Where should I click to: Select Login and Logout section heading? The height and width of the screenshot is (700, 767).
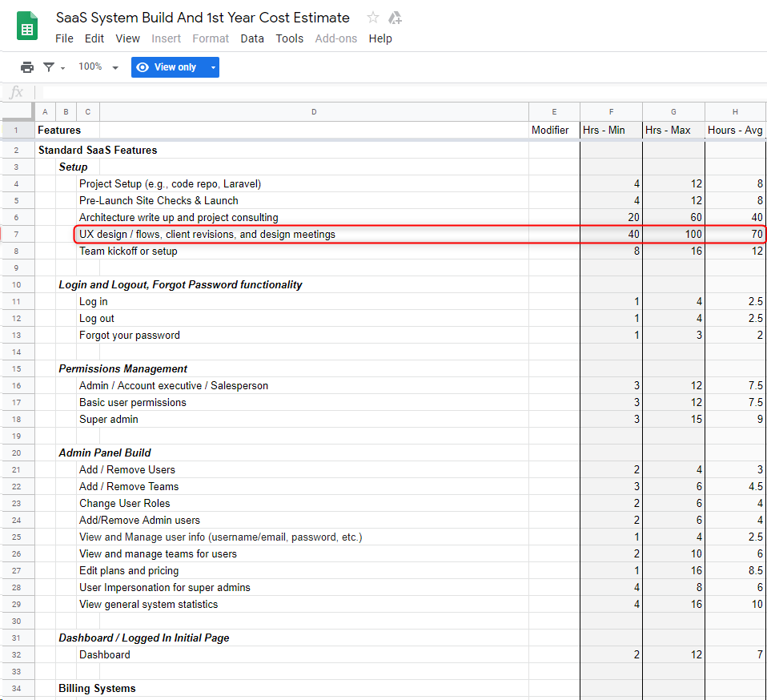pyautogui.click(x=180, y=284)
